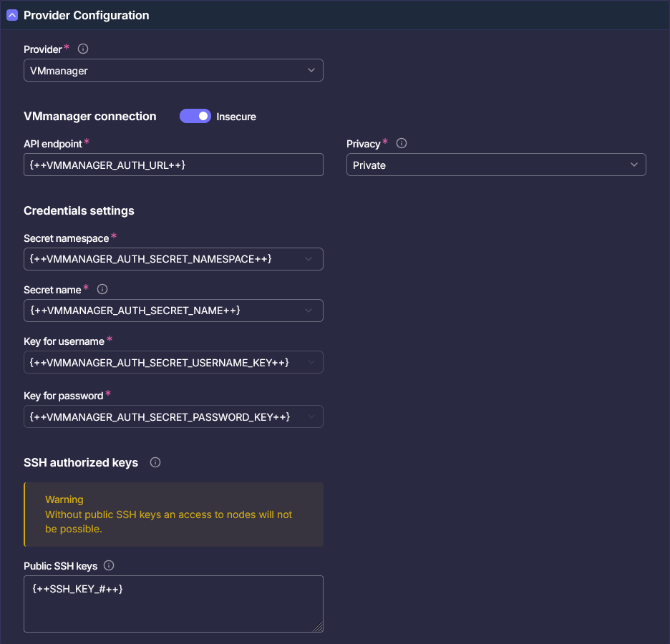Click the Public SSH keys text area
670x644 pixels.
coord(173,604)
